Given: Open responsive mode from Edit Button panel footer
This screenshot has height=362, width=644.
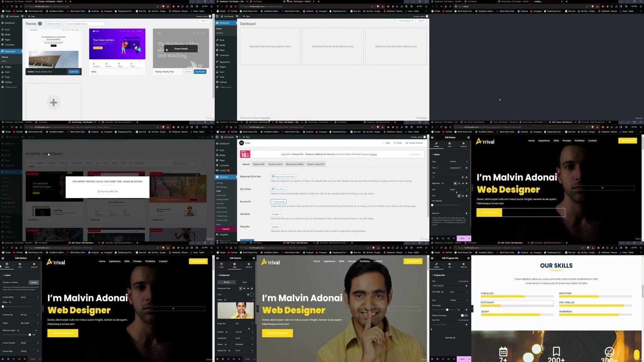Looking at the screenshot, I should [449, 238].
